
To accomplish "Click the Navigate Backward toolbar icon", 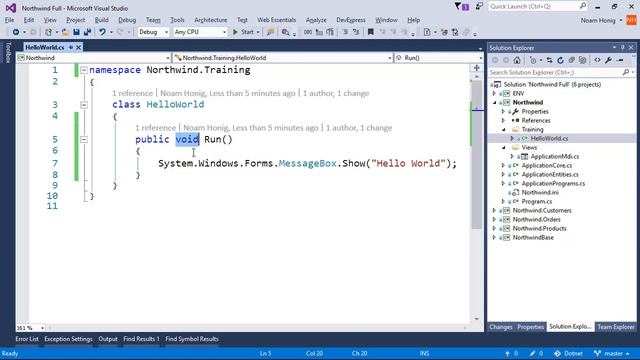I will click(16, 32).
